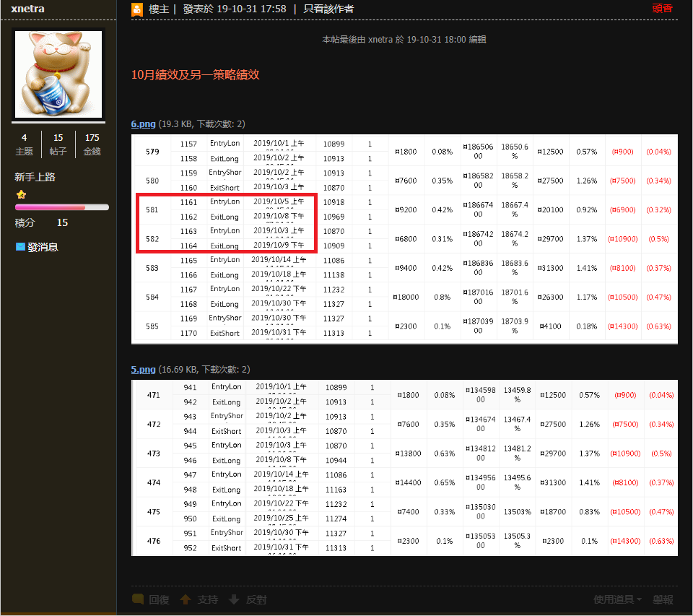Click ¤14400 profit in row 474

pyautogui.click(x=408, y=482)
